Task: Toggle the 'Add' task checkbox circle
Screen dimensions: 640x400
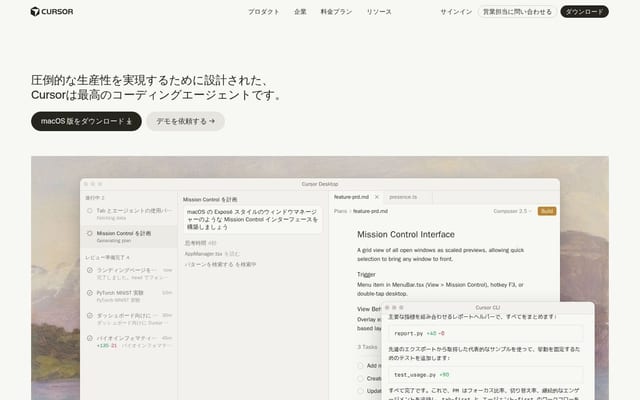Action: pyautogui.click(x=360, y=366)
